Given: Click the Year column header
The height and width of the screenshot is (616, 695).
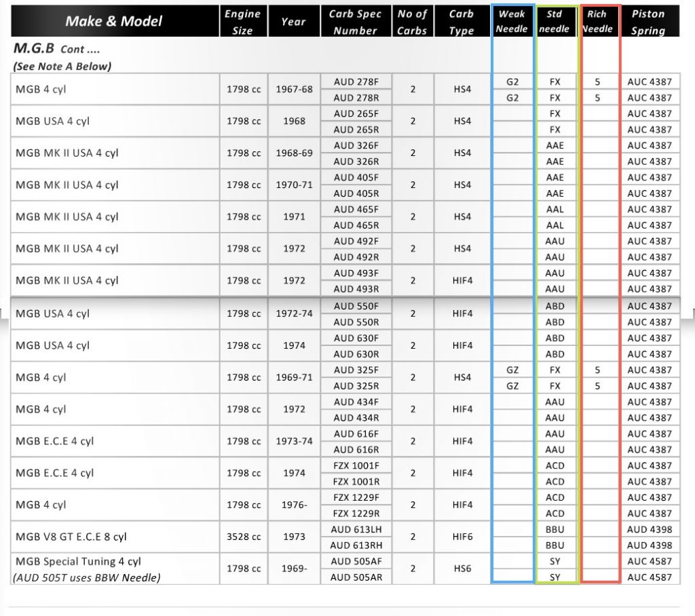Looking at the screenshot, I should click(294, 21).
